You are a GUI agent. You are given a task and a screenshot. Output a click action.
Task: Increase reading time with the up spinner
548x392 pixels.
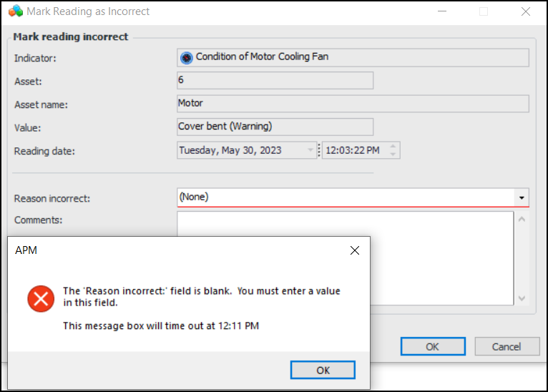click(x=393, y=147)
